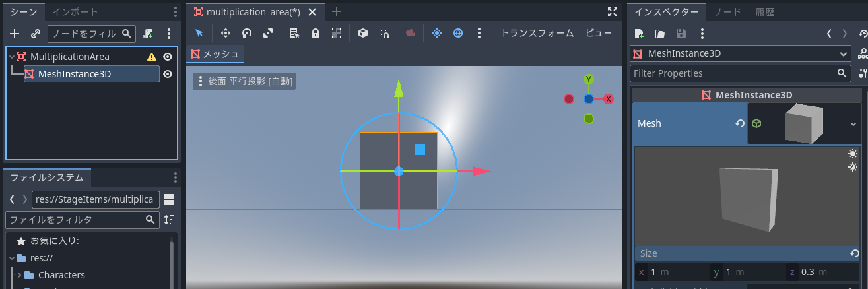Add a new child node with plus icon
Image resolution: width=868 pixels, height=289 pixels.
click(15, 34)
